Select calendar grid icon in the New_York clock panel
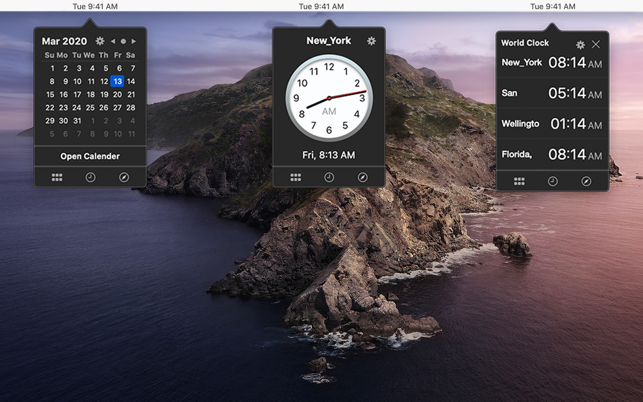Viewport: 643px width, 402px height. point(296,177)
